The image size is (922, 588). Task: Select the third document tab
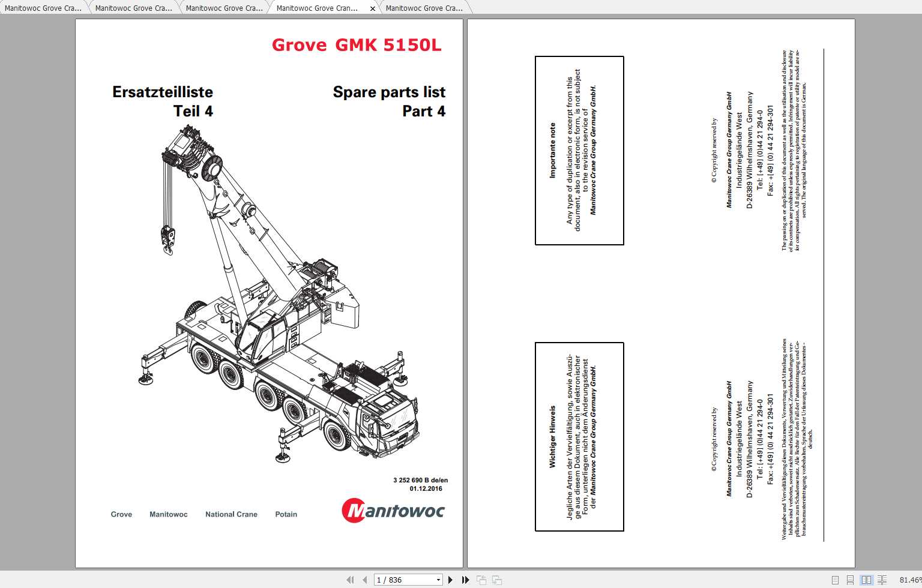pyautogui.click(x=224, y=8)
